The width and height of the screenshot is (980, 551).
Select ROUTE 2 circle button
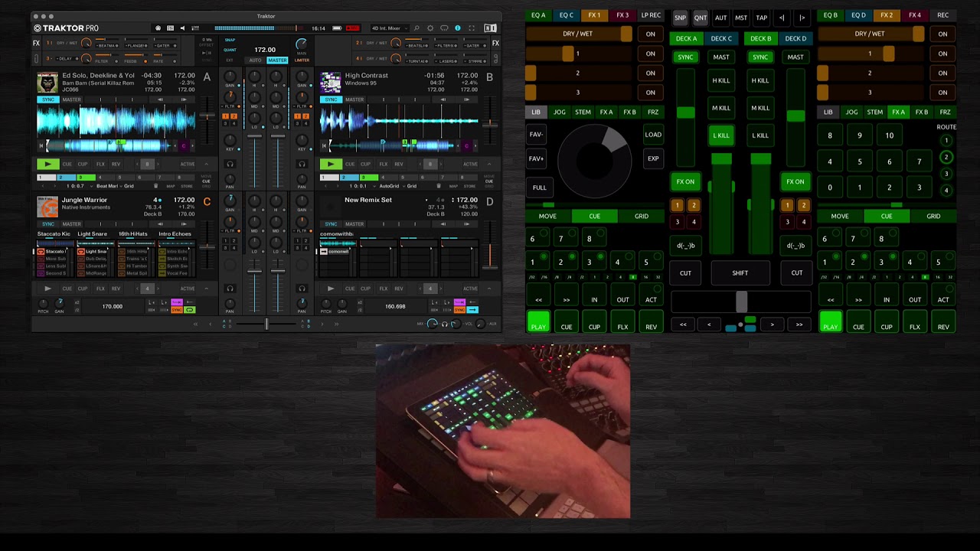pyautogui.click(x=946, y=157)
